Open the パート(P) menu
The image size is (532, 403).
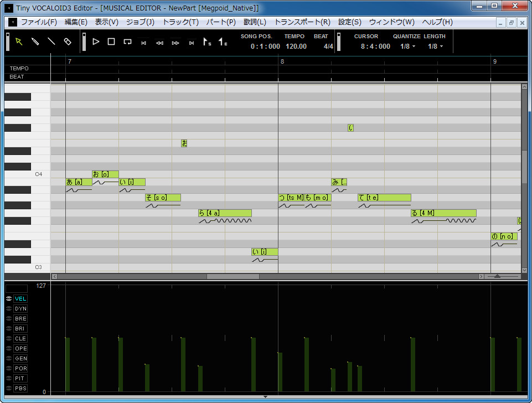pos(221,22)
